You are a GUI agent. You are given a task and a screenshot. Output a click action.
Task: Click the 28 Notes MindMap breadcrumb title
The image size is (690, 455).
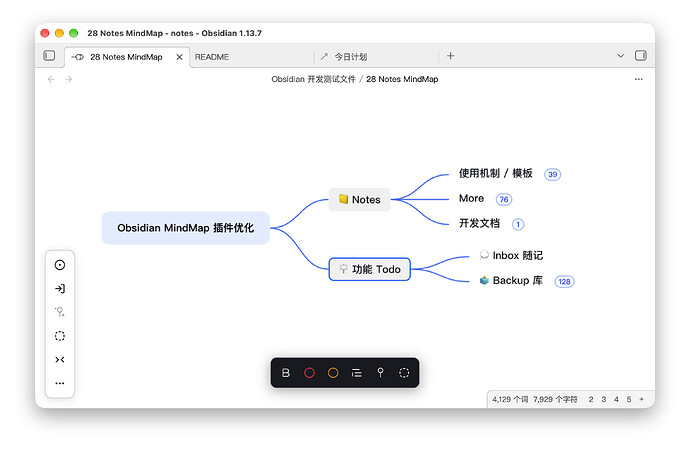coord(402,79)
